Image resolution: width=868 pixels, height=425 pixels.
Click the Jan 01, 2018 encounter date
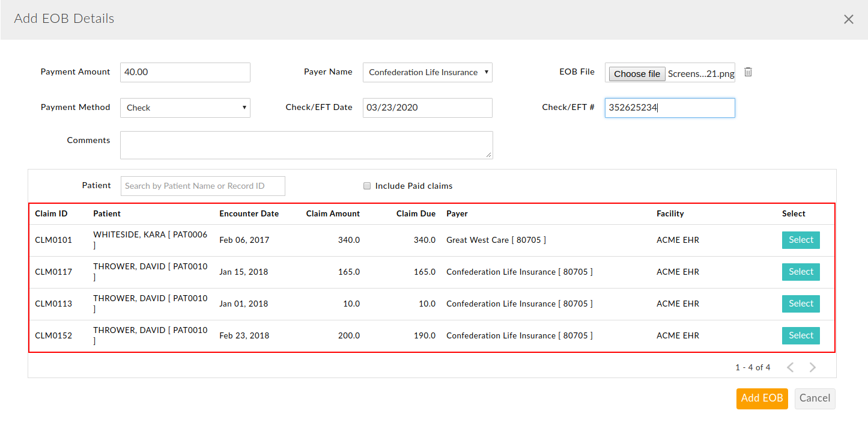244,304
